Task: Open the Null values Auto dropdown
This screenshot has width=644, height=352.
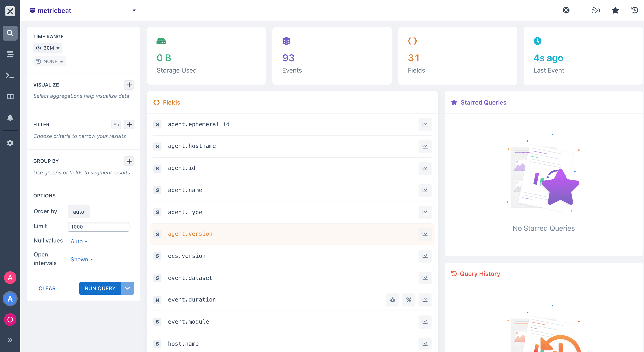Action: pos(79,241)
